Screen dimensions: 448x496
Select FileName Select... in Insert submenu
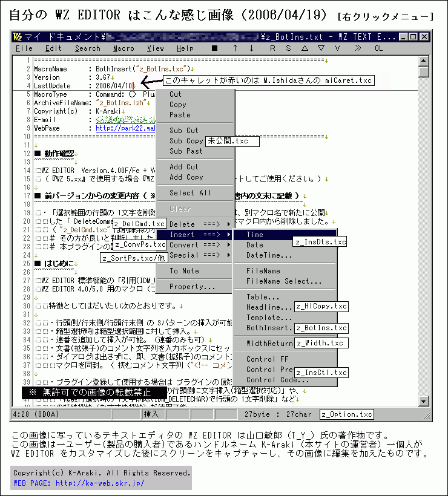point(285,281)
